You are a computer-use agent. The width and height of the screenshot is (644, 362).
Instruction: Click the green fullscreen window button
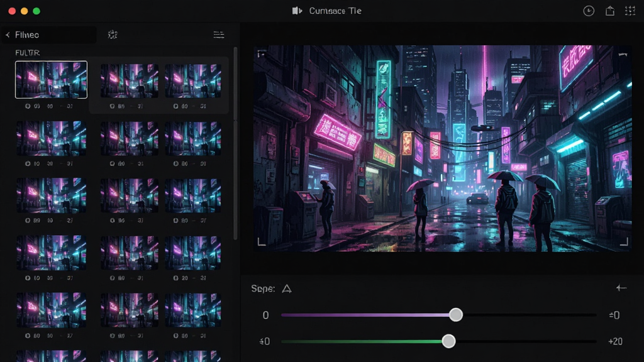[x=36, y=11]
